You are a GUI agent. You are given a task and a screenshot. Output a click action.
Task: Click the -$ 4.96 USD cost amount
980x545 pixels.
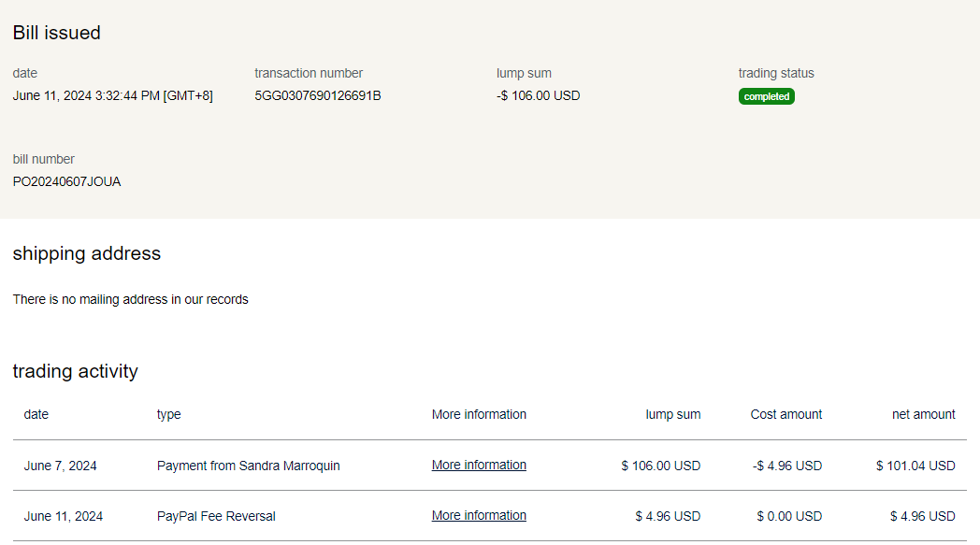tap(786, 466)
